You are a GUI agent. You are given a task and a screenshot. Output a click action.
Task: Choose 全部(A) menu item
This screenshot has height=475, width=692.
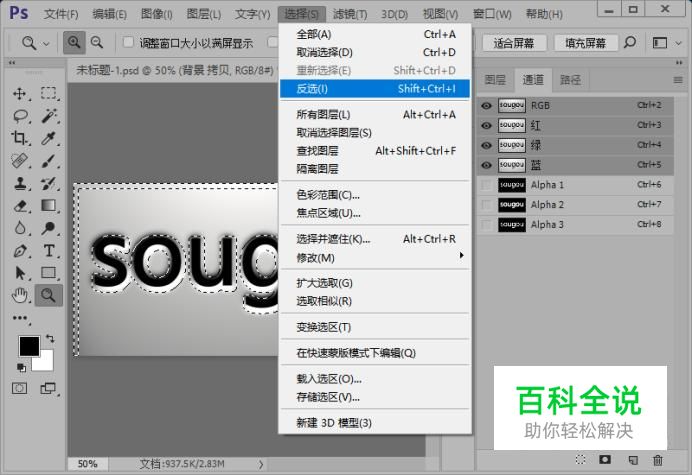(x=375, y=34)
